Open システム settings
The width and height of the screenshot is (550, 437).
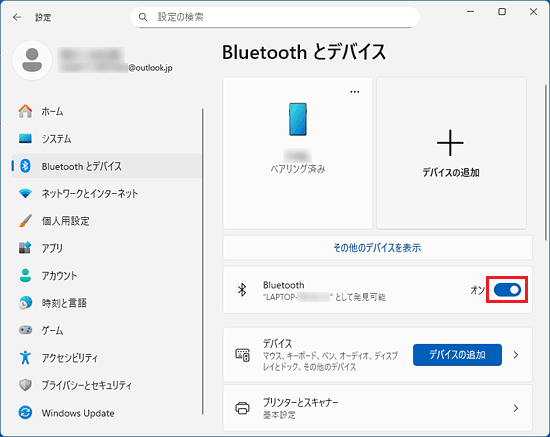(106, 139)
